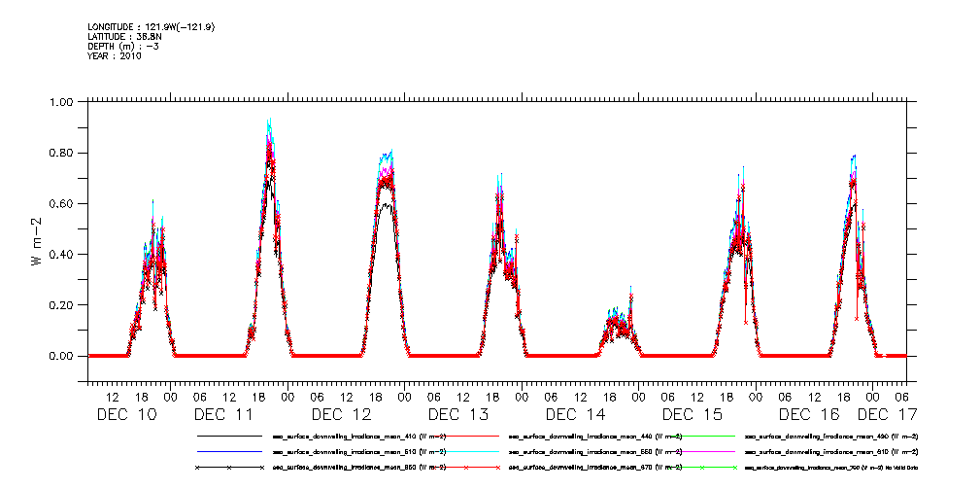
Task: Click the DEC 12 date label
Action: point(341,414)
